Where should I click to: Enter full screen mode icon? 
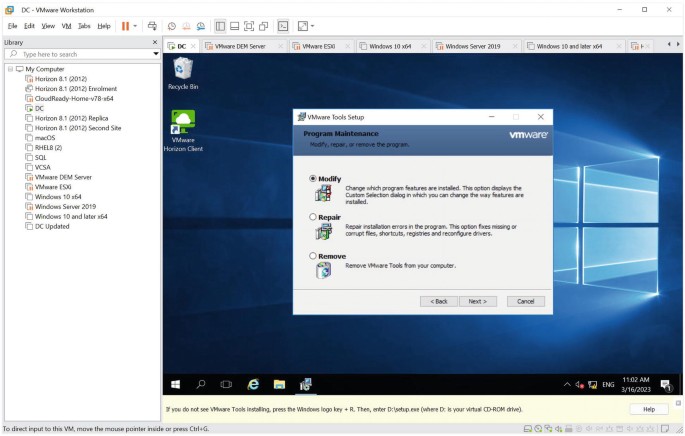point(248,25)
